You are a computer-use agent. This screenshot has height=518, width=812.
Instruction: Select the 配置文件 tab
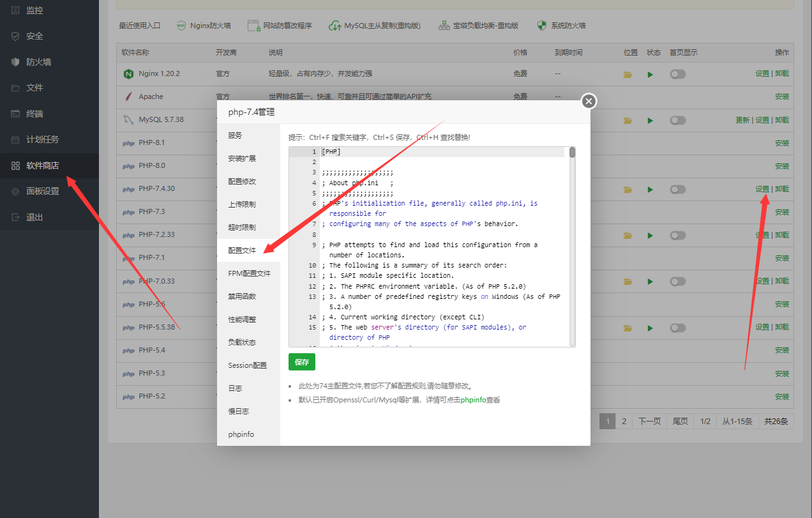pyautogui.click(x=248, y=250)
